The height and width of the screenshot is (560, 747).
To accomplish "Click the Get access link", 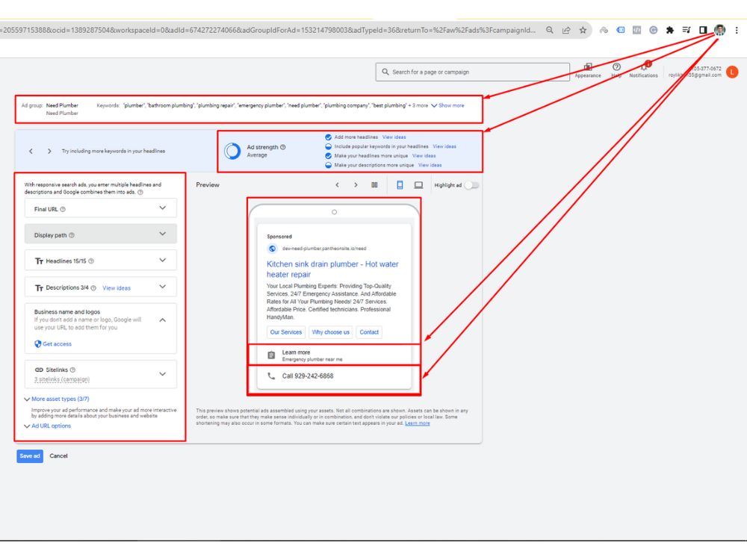I will (x=57, y=343).
